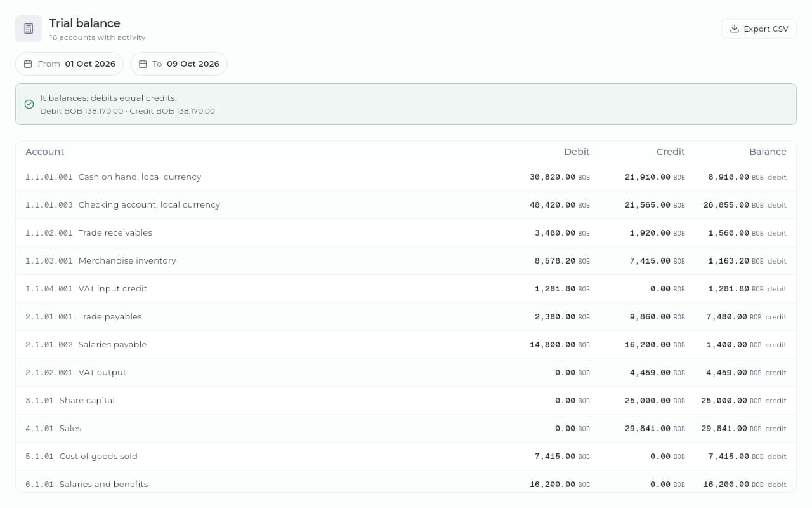Open the Checking account, local currency row
This screenshot has height=508, width=812.
tap(406, 205)
